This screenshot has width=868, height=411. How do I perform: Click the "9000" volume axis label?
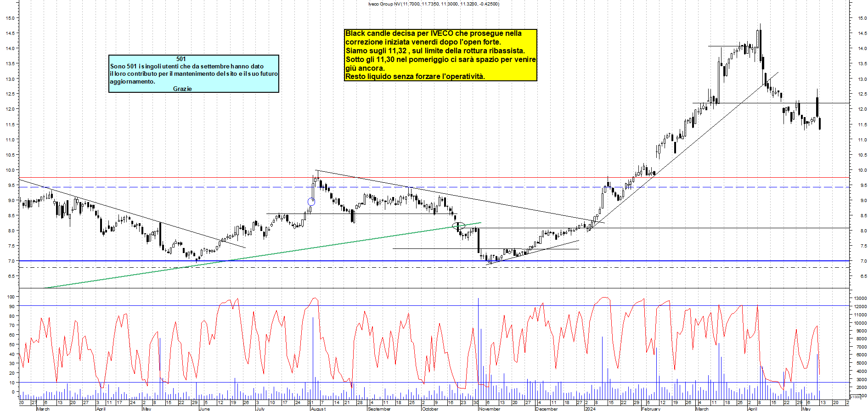pos(861,331)
